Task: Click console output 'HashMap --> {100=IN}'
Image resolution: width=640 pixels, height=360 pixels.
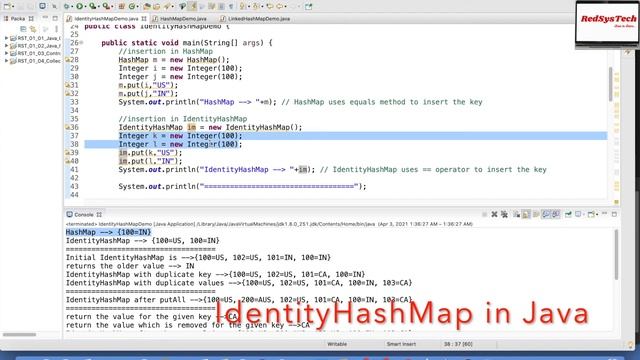Action: (108, 232)
